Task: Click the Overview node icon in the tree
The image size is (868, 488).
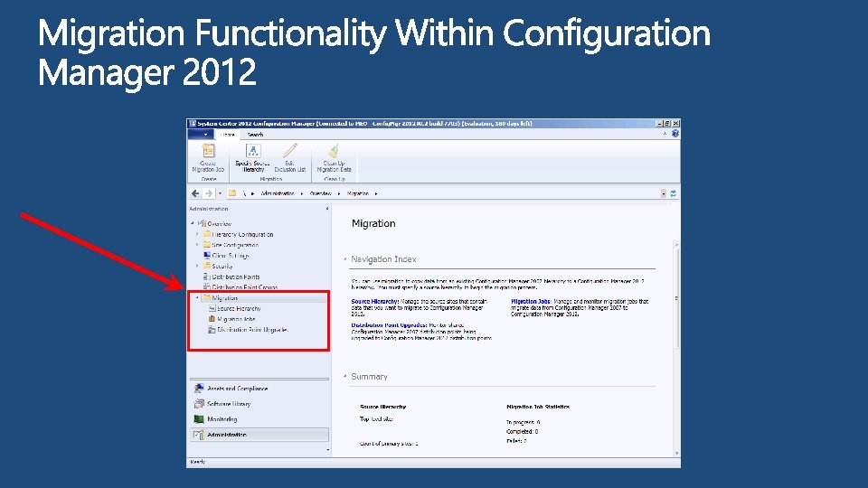Action: (202, 223)
